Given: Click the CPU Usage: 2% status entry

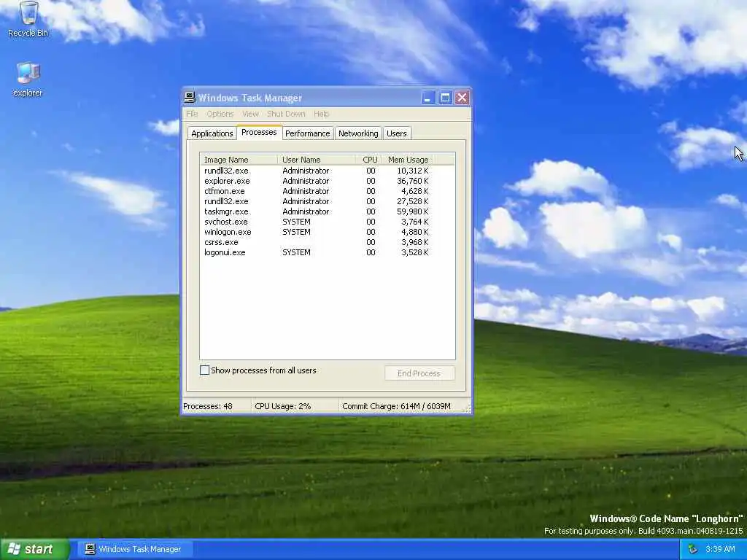Looking at the screenshot, I should pos(282,406).
